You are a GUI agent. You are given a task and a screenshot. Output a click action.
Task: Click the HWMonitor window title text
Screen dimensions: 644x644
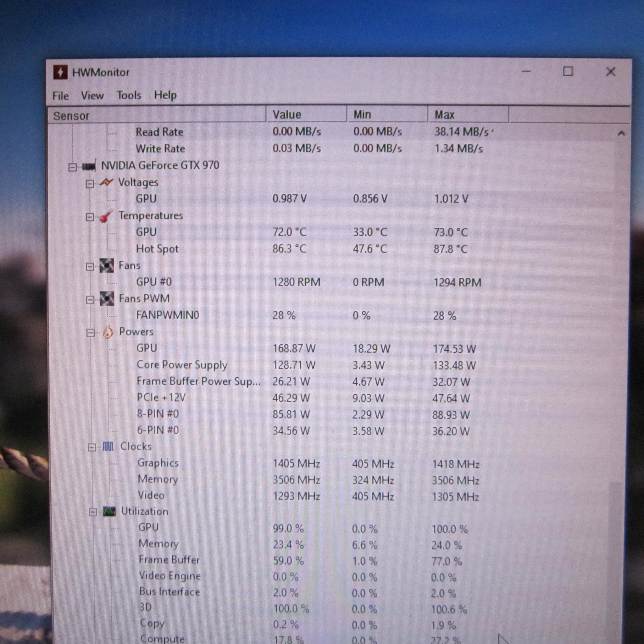coord(101,72)
